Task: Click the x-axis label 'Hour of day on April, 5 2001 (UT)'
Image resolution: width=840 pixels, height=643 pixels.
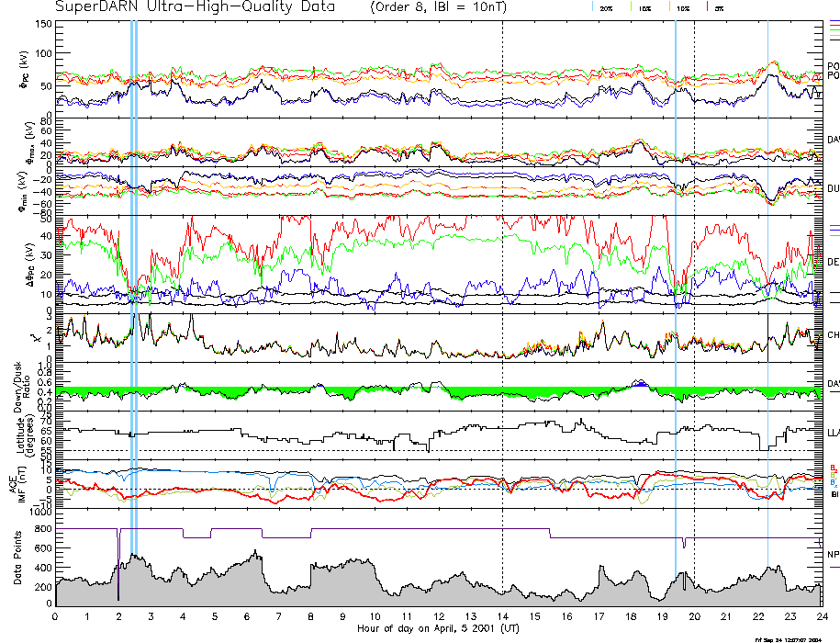Action: pyautogui.click(x=440, y=628)
